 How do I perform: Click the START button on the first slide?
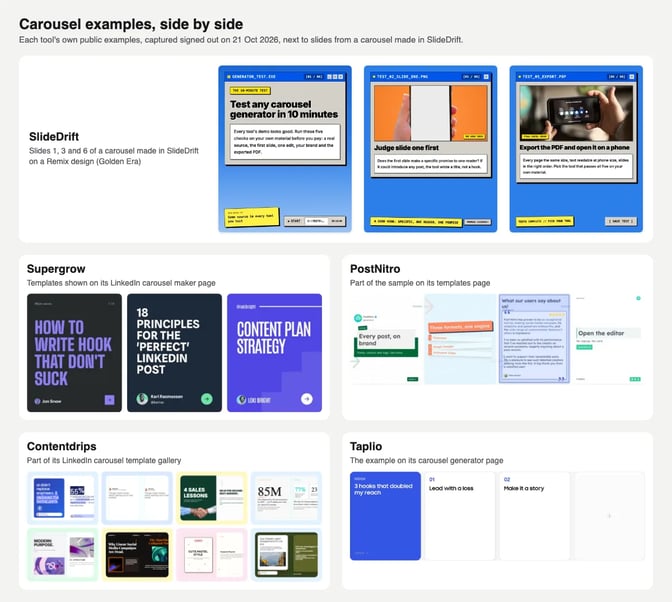pos(295,221)
